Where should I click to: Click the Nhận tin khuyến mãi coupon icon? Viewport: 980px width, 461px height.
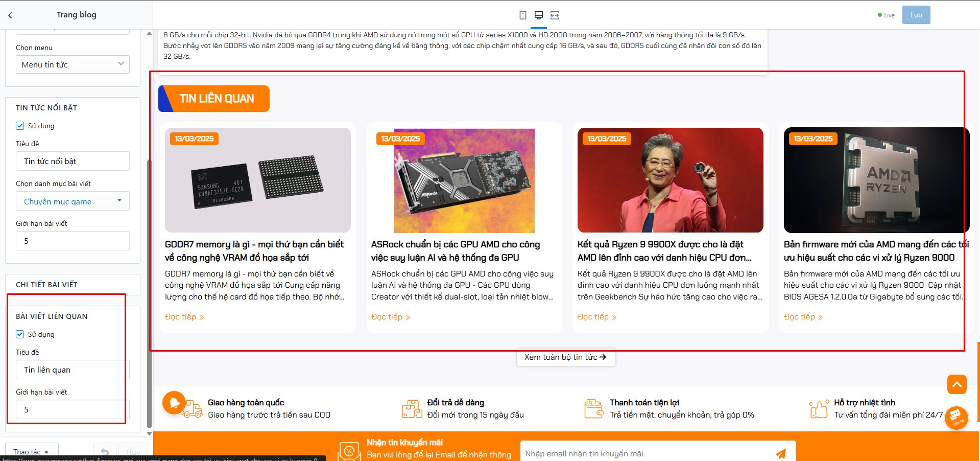click(x=349, y=451)
